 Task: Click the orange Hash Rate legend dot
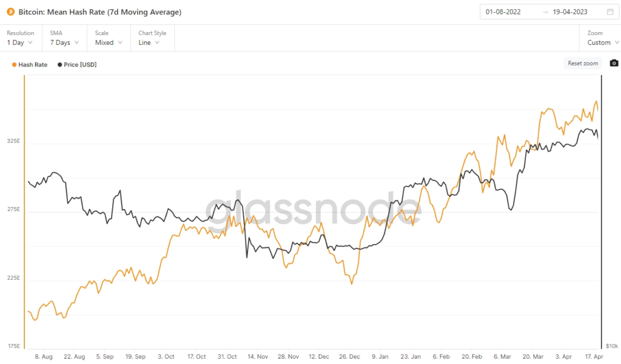pos(15,64)
